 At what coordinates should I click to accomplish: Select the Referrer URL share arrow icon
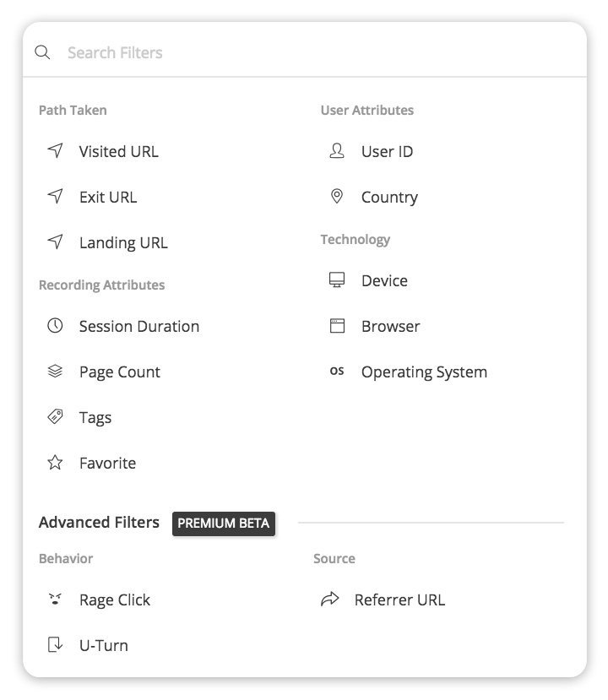point(330,600)
